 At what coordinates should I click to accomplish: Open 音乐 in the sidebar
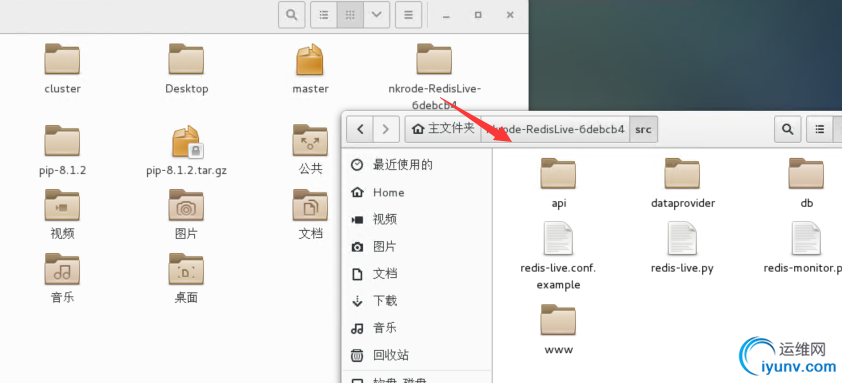417,328
